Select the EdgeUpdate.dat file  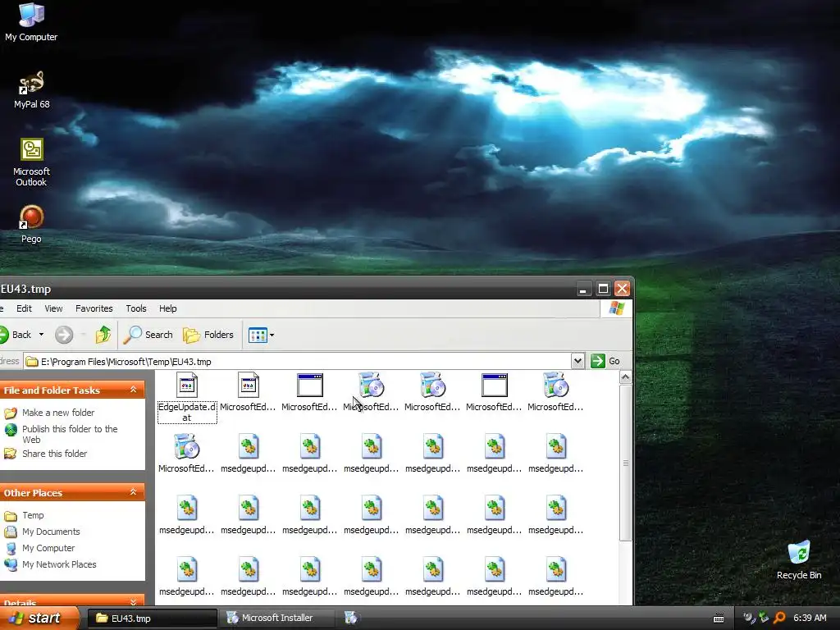pos(187,398)
